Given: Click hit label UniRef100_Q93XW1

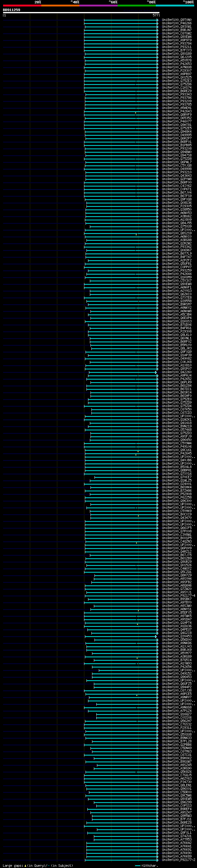Looking at the screenshot, I should (177, 26).
